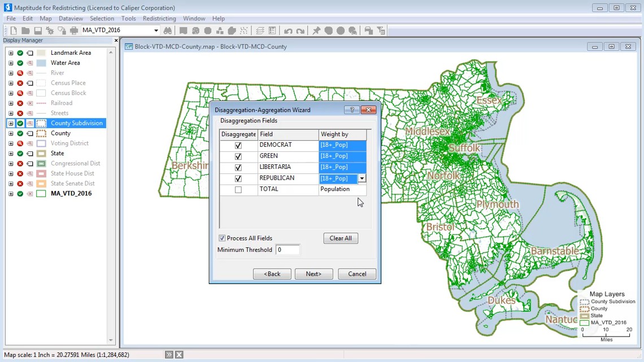644x362 pixels.
Task: Open the Find tool (binoculars icon)
Action: (167, 30)
